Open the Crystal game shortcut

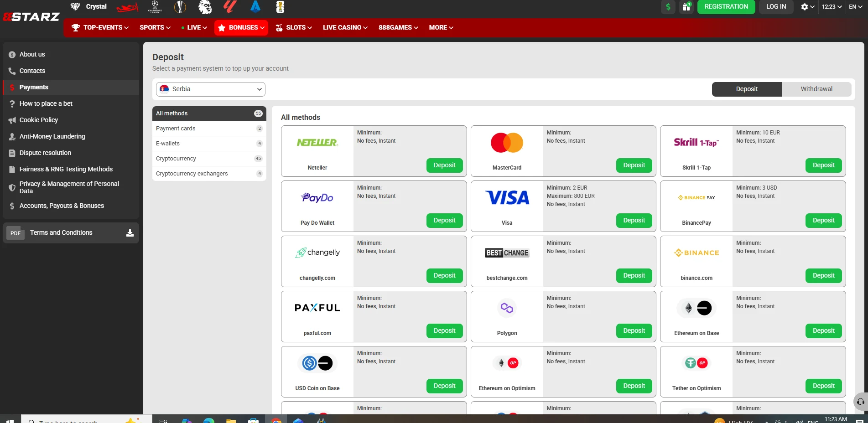[89, 6]
